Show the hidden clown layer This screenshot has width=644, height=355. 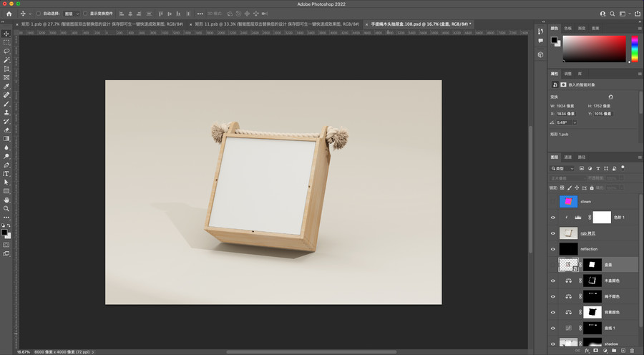(553, 201)
